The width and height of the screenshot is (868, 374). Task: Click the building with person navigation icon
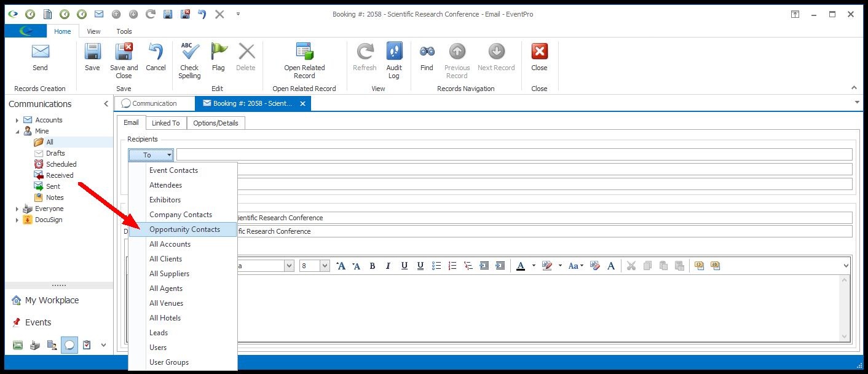52,345
